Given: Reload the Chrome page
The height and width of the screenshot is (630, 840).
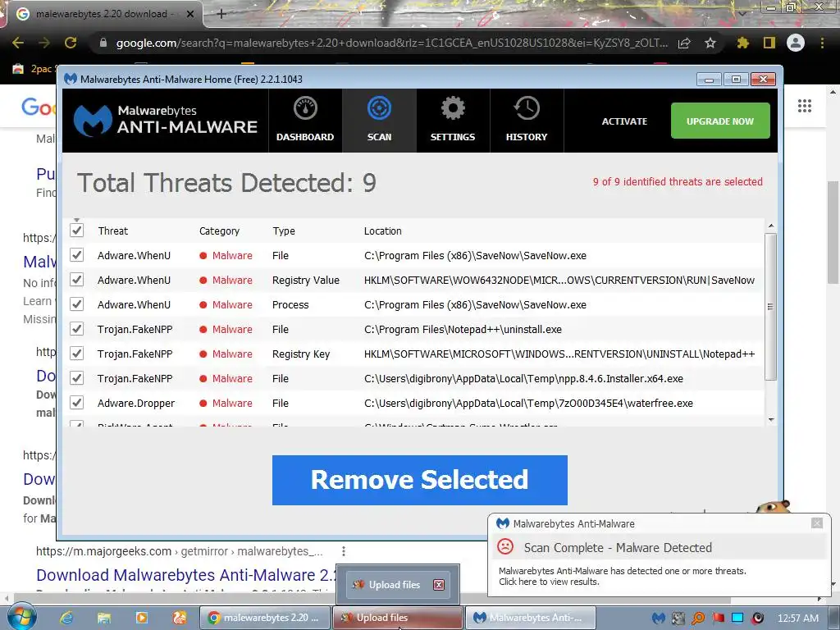Looking at the screenshot, I should click(71, 43).
